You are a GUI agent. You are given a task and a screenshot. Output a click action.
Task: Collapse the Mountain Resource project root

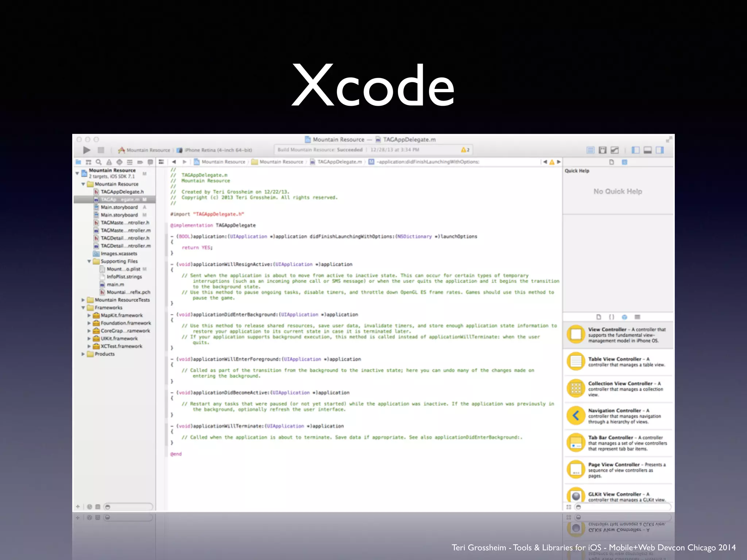tap(77, 173)
